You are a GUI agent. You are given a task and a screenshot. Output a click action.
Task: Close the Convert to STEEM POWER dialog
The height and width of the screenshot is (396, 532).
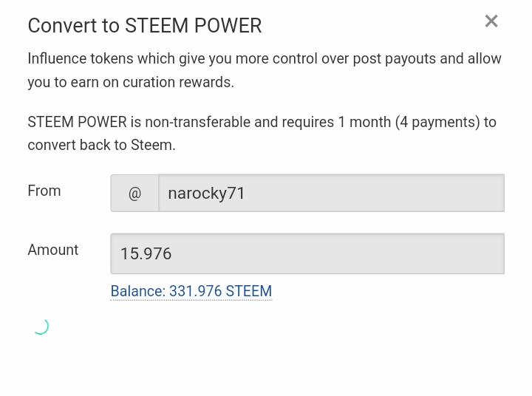[491, 21]
